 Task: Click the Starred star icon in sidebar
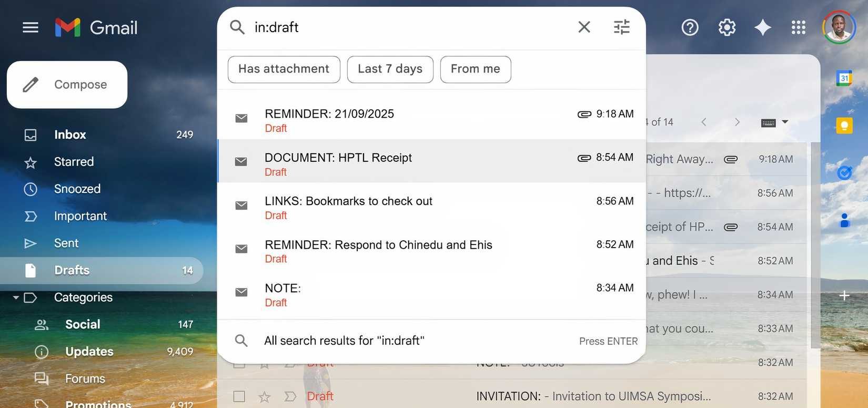[31, 162]
